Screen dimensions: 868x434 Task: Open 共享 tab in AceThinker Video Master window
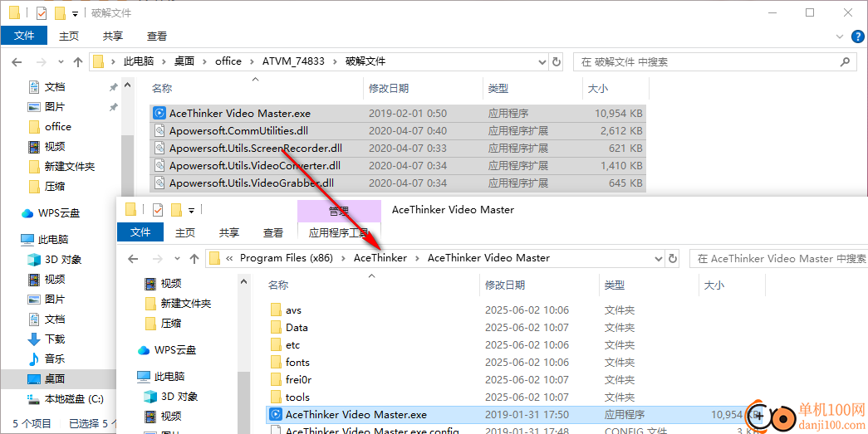229,232
